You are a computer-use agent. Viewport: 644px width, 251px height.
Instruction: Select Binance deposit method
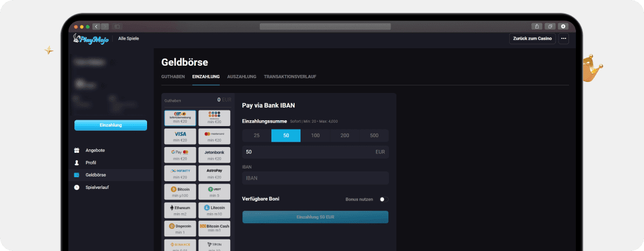coord(180,245)
